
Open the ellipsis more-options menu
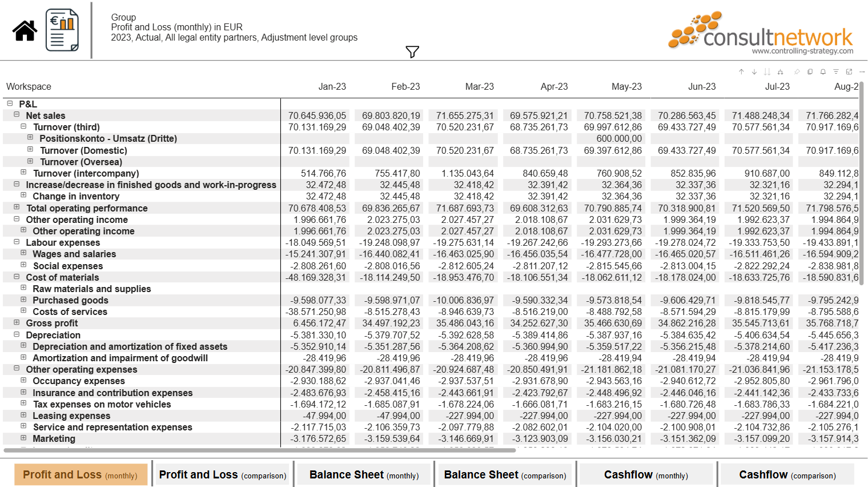pos(862,71)
